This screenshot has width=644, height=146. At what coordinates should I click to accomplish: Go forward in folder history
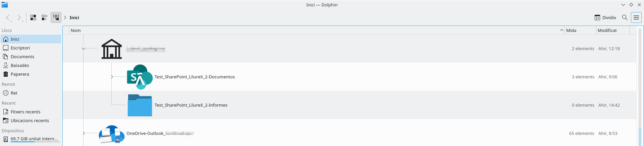[x=19, y=17]
